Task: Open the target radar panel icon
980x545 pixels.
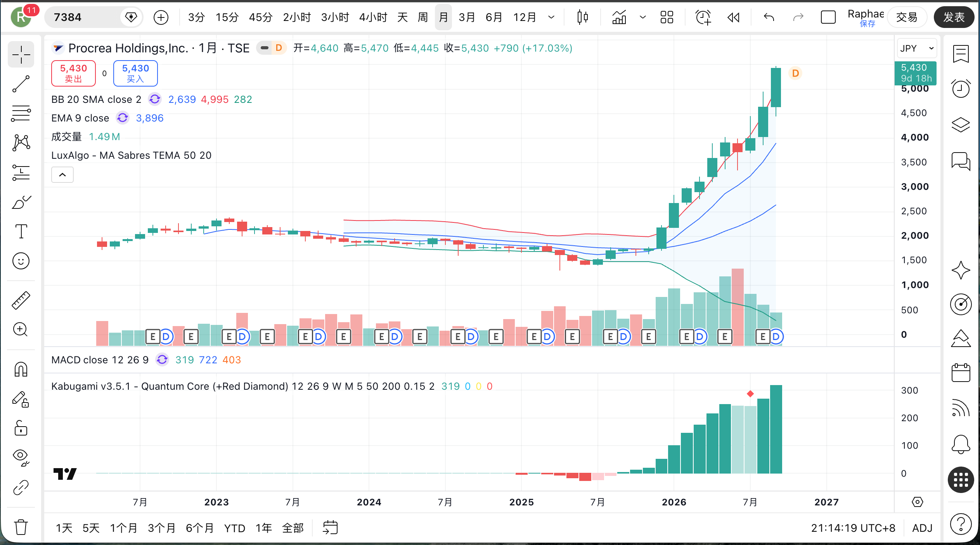Action: [961, 304]
